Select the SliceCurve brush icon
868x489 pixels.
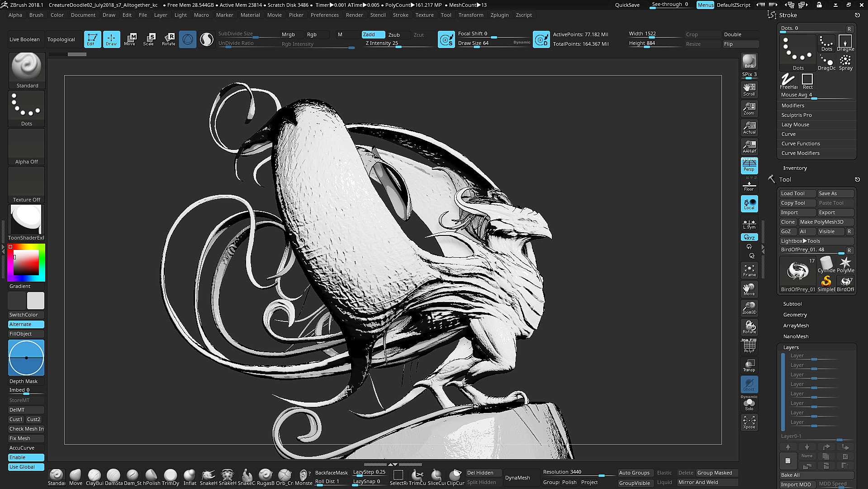[x=436, y=477]
